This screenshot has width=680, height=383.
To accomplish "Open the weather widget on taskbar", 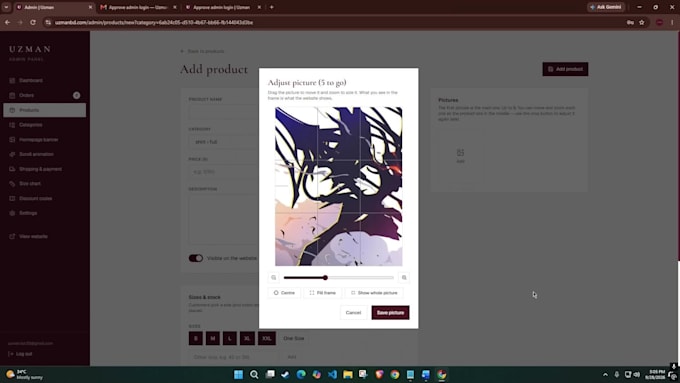I will click(x=24, y=374).
